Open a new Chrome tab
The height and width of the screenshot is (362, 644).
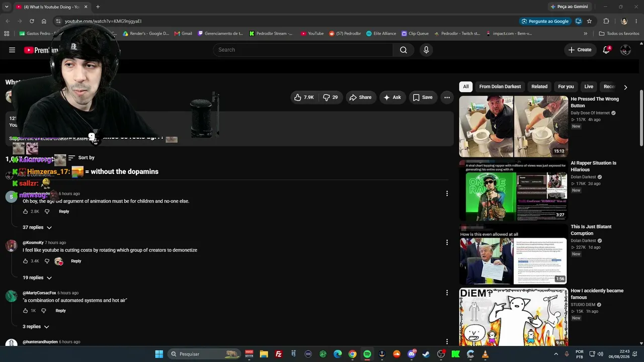[x=98, y=7]
